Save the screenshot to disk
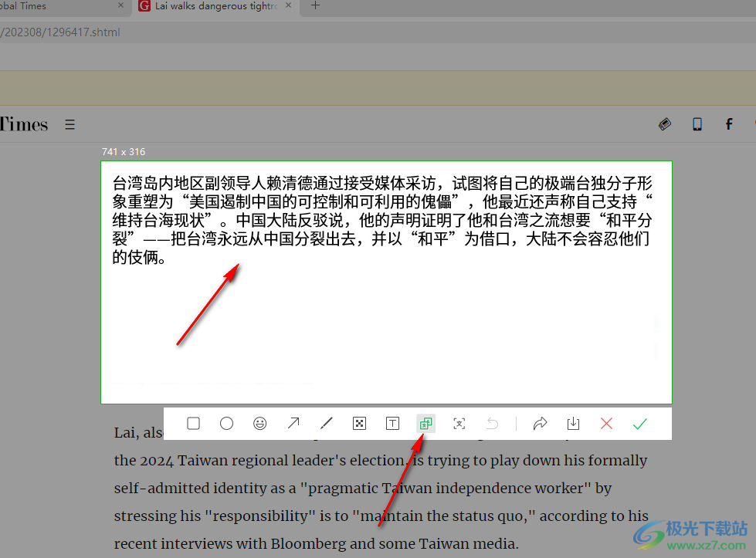Screen dimensions: 756x558 (573, 423)
